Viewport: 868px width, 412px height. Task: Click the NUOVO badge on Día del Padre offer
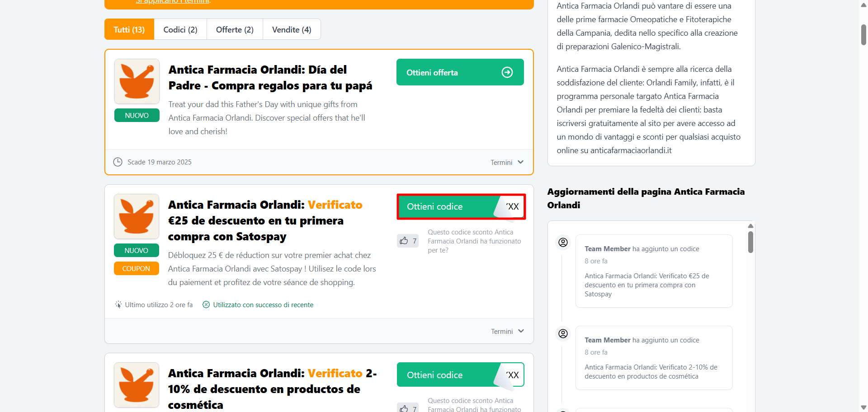137,115
